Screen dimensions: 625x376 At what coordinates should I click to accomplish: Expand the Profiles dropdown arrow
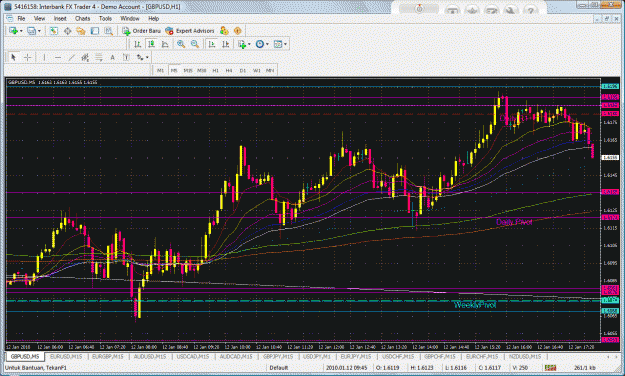[39, 31]
